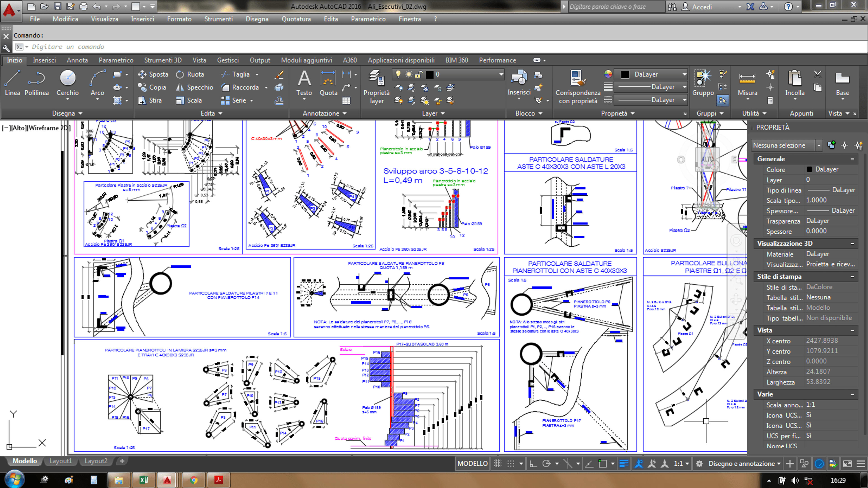The width and height of the screenshot is (868, 488).
Task: Open the Proprietà layer manager
Action: click(376, 87)
